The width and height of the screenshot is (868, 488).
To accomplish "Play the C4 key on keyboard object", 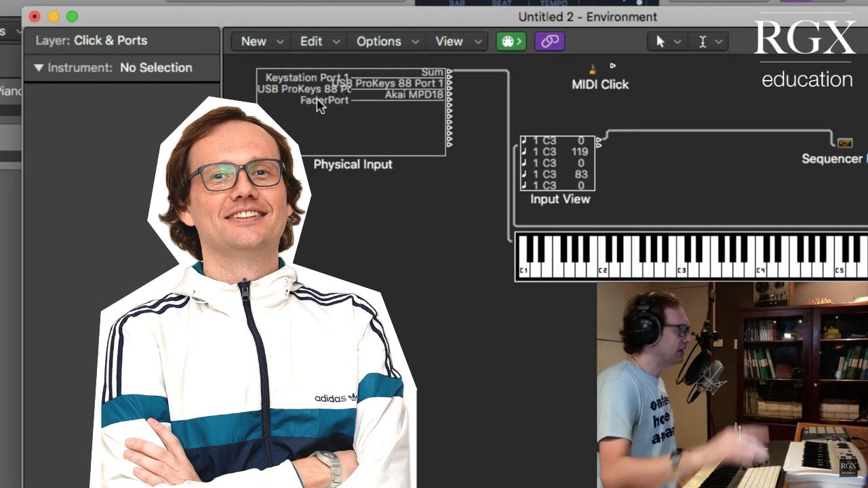I will pyautogui.click(x=761, y=264).
